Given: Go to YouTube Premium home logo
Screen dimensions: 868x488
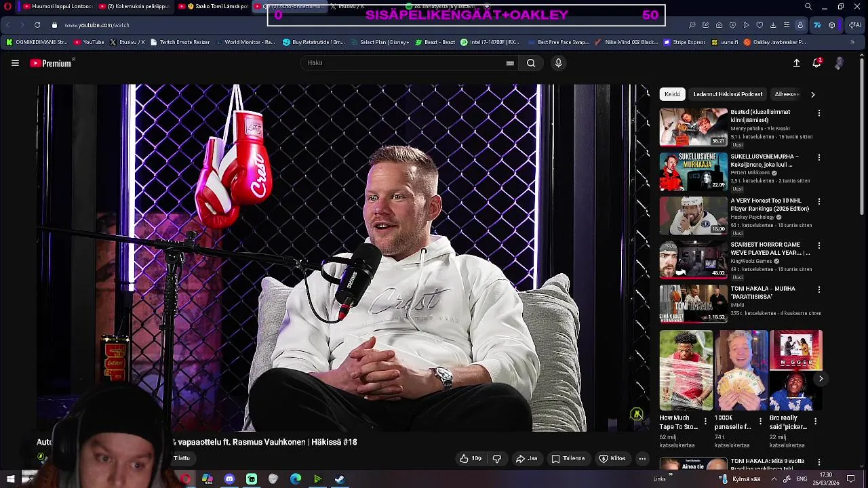Looking at the screenshot, I should tap(52, 63).
